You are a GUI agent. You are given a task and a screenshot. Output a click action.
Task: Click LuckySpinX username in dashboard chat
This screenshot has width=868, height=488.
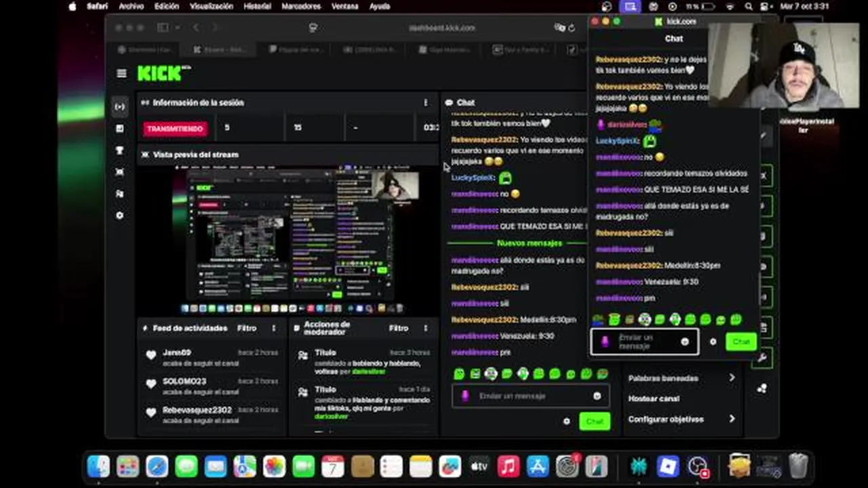coord(473,178)
